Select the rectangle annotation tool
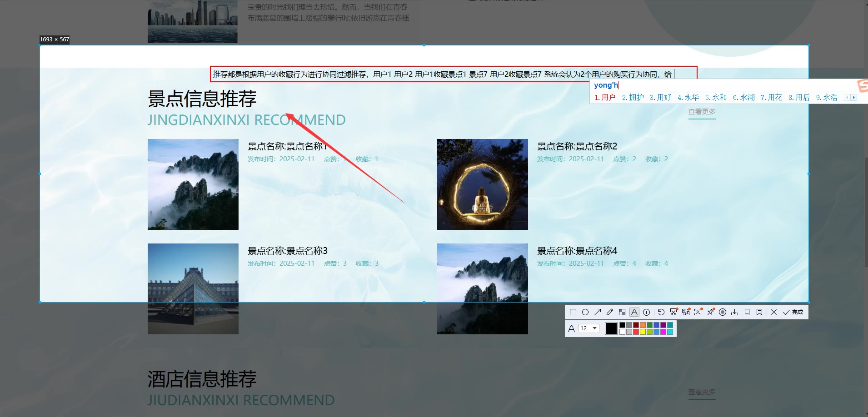The width and height of the screenshot is (868, 417). point(573,312)
